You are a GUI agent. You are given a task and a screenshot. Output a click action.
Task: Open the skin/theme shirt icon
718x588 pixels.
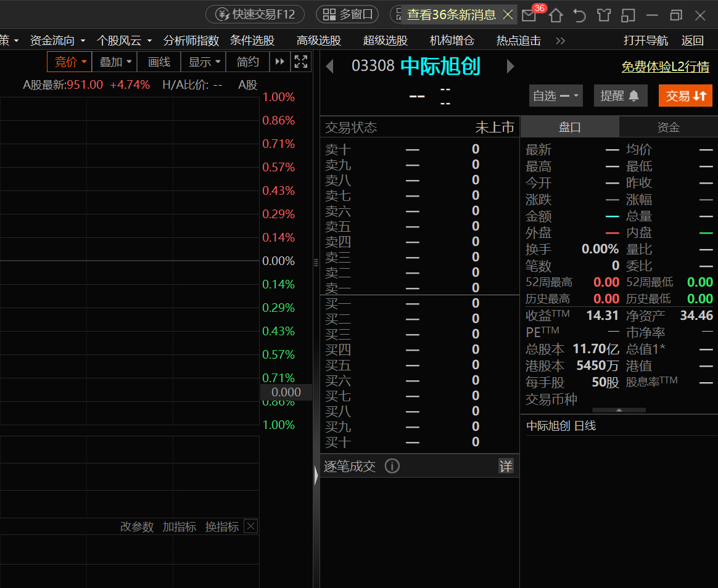(x=604, y=15)
